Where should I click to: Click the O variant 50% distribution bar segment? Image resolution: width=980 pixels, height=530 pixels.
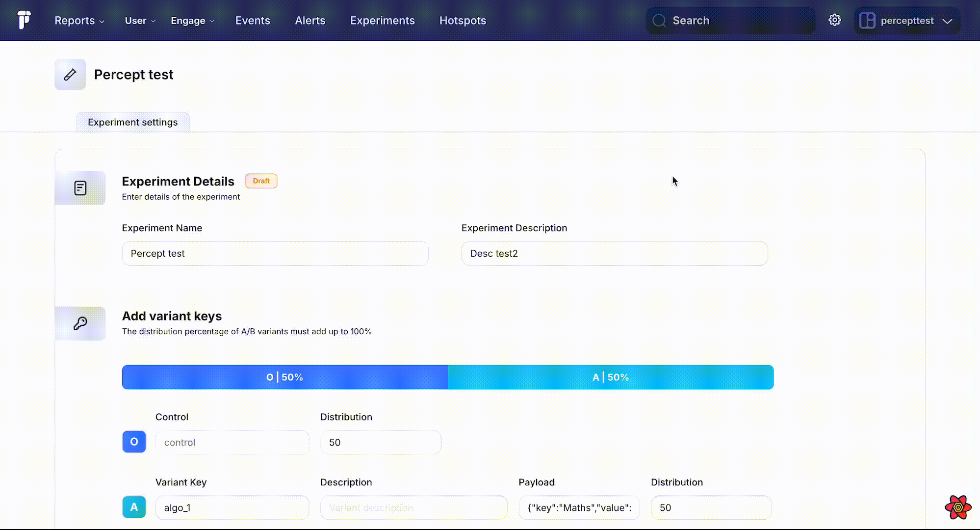[x=285, y=377]
